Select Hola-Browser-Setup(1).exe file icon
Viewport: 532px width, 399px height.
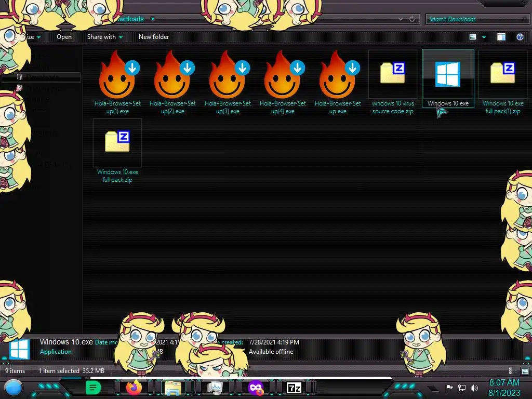pos(117,75)
